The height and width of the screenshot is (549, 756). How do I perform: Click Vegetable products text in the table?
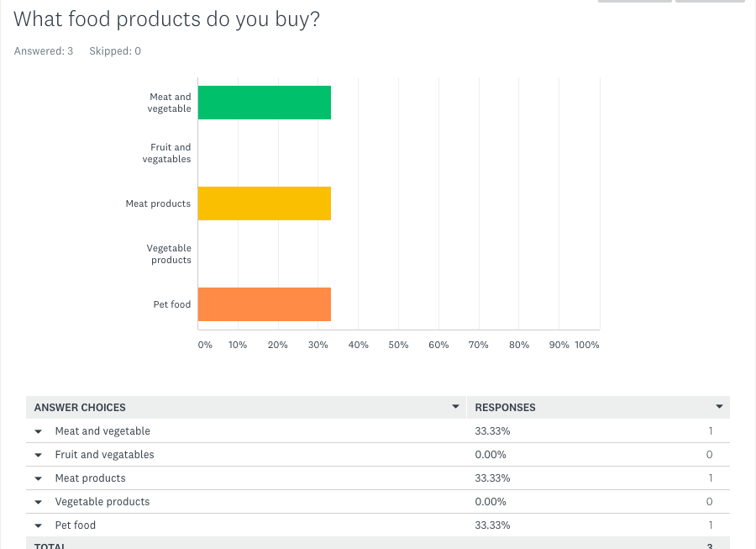pos(102,502)
